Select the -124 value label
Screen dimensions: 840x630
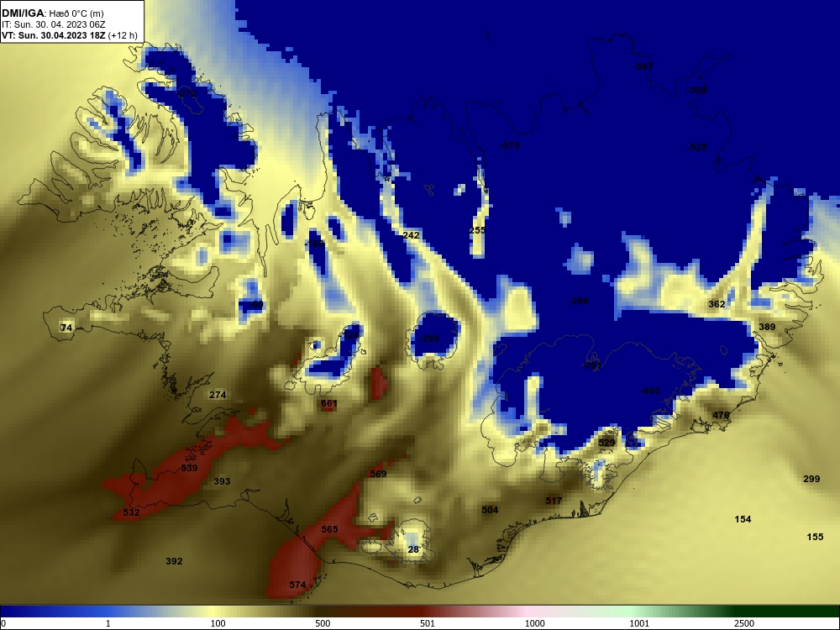pos(349,335)
